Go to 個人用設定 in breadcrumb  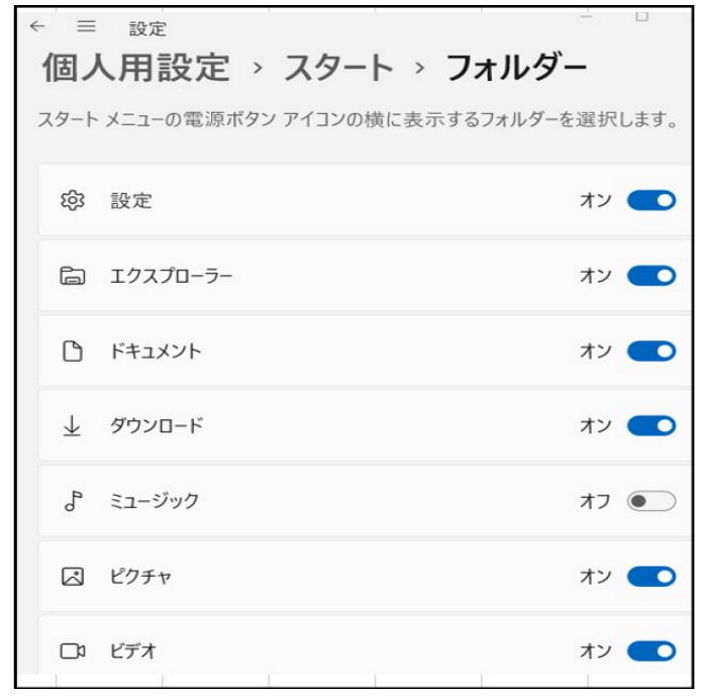[x=136, y=69]
